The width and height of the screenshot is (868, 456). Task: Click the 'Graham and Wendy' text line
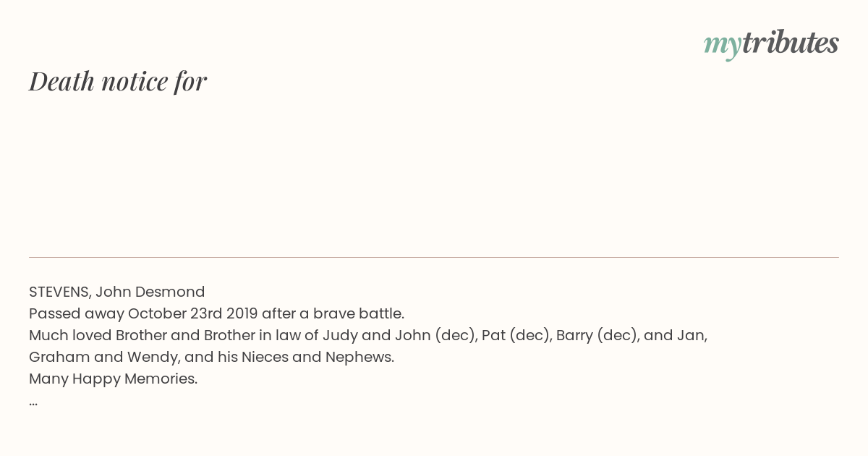[x=211, y=357]
